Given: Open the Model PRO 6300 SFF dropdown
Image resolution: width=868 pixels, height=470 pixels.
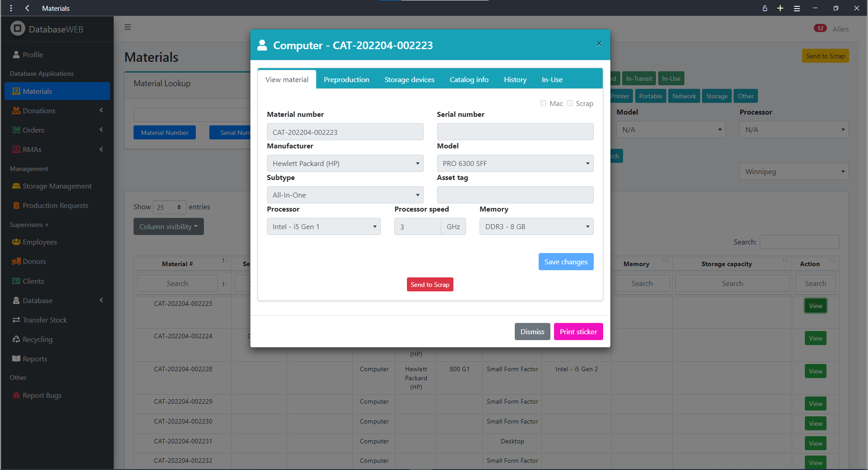Looking at the screenshot, I should coord(515,163).
